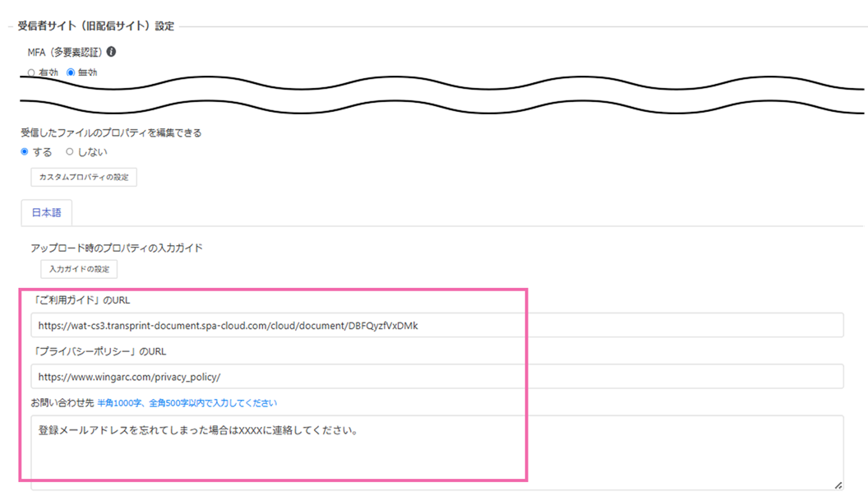Switch to the 日本語 tab

[x=46, y=212]
